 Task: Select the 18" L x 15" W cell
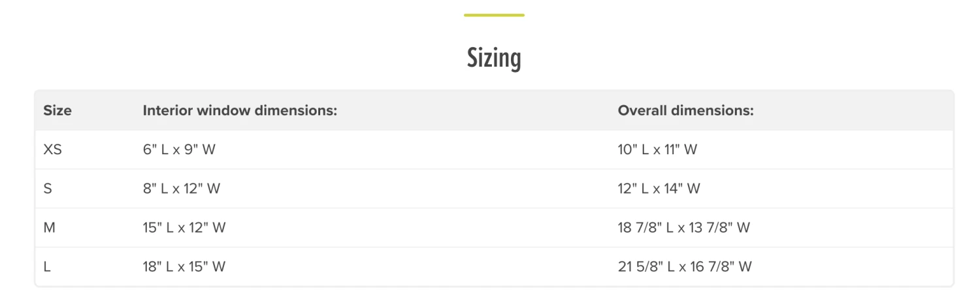[x=184, y=267]
